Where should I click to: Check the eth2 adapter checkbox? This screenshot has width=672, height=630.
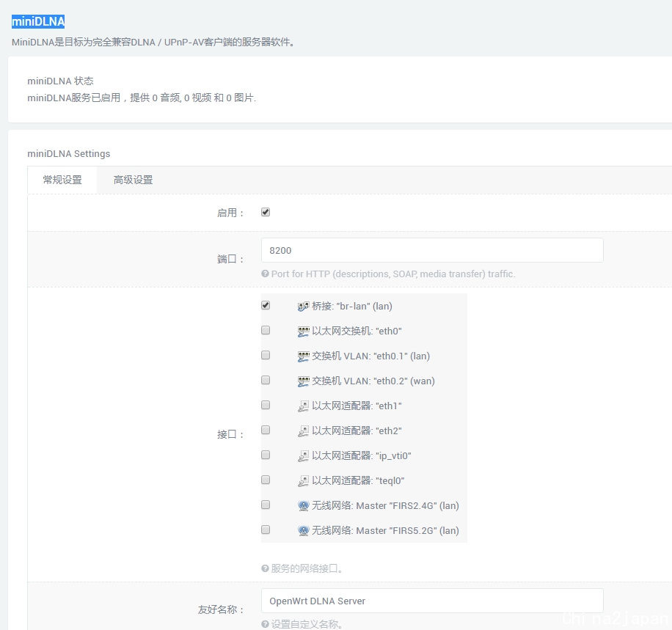[x=266, y=430]
